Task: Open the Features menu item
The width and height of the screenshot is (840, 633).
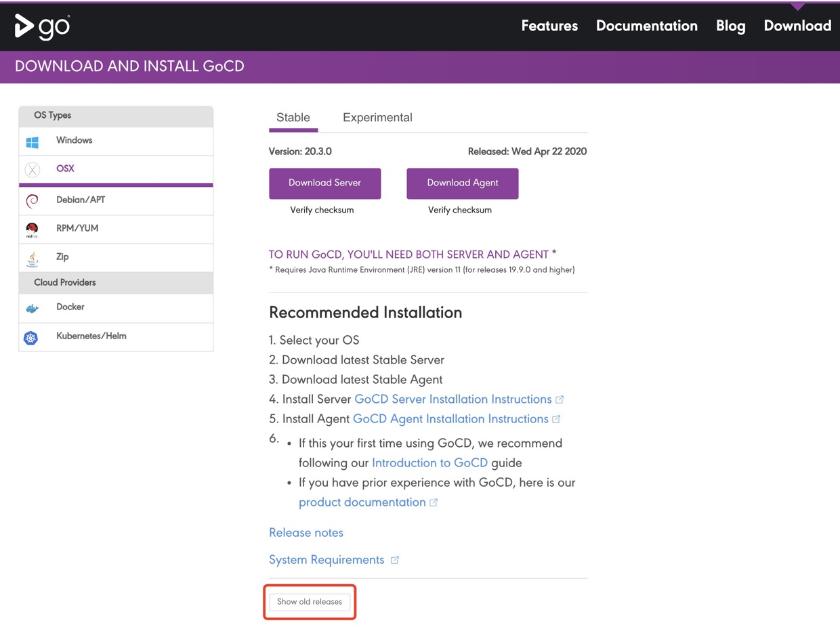Action: coord(549,26)
